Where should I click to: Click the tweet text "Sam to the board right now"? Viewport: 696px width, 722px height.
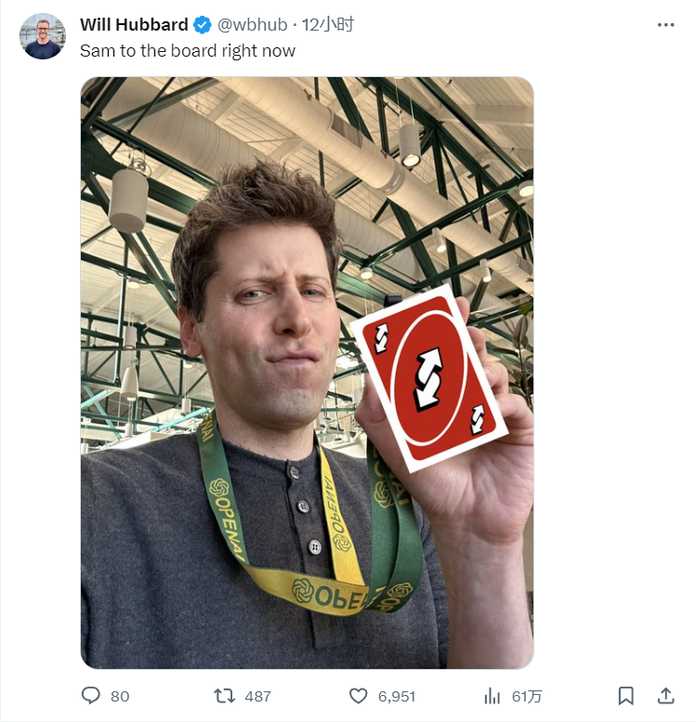coord(188,51)
